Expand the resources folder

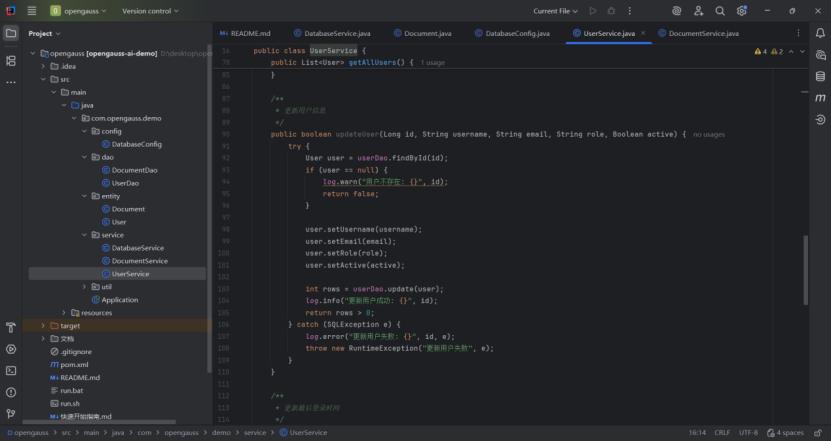(x=64, y=313)
